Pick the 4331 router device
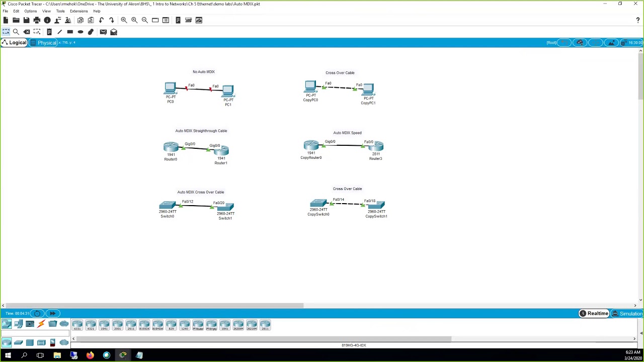 coord(77,325)
